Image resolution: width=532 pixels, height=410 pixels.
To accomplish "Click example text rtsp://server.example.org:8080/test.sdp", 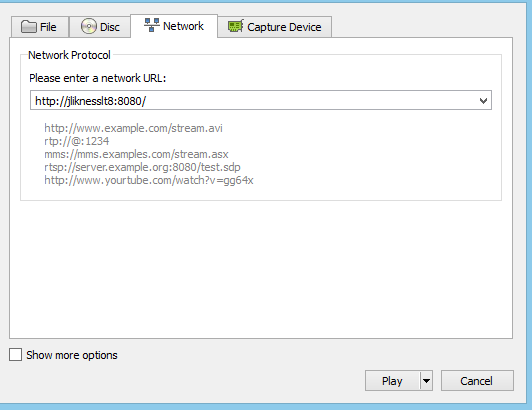I will [142, 167].
